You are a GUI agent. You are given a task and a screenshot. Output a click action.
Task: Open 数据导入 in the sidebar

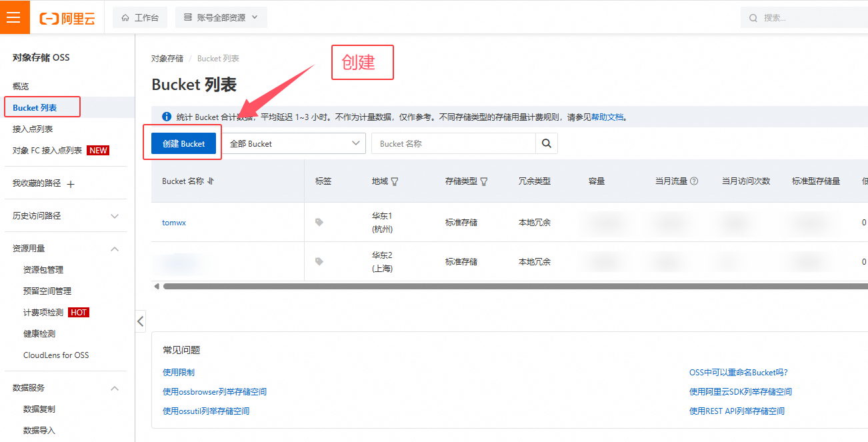(39, 431)
